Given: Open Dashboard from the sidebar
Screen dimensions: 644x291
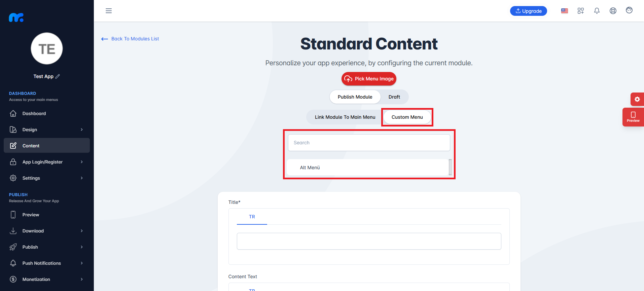Looking at the screenshot, I should (47, 113).
